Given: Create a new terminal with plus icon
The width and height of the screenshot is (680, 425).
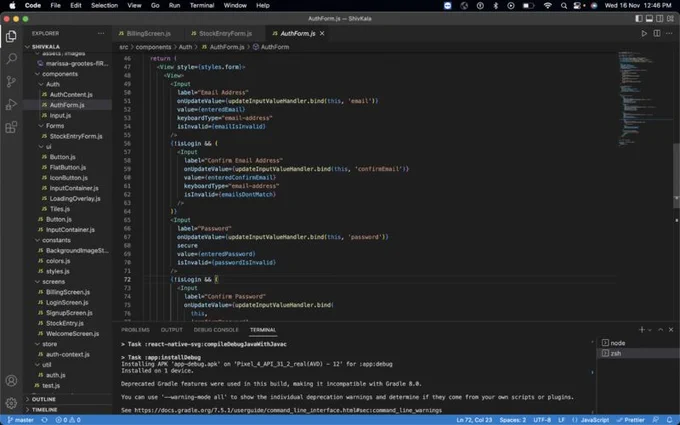Looking at the screenshot, I should (x=642, y=330).
